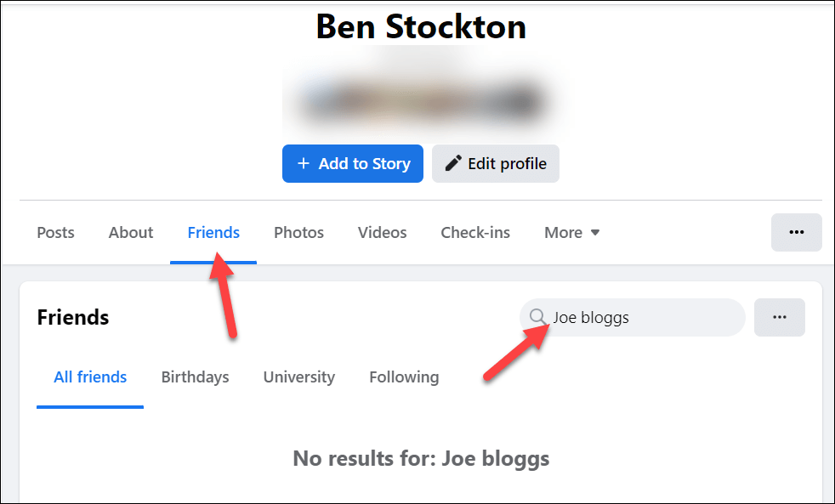The image size is (835, 504).
Task: Select the Check-ins tab
Action: click(474, 232)
